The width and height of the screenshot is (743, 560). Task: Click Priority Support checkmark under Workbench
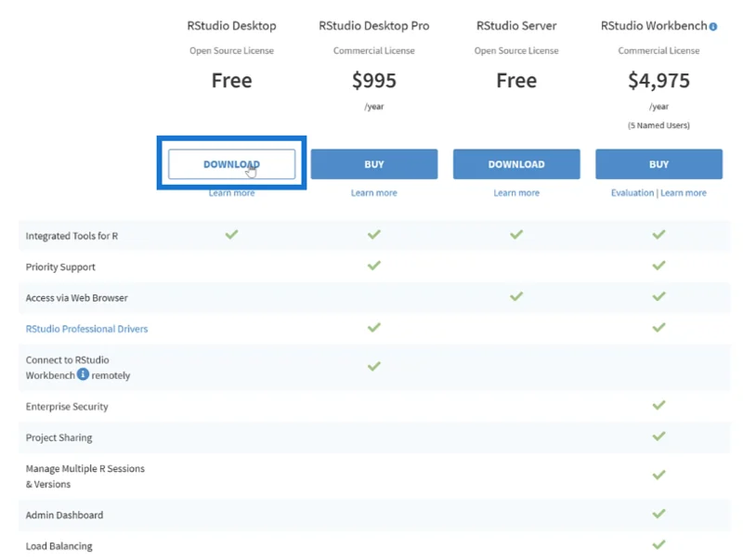658,266
